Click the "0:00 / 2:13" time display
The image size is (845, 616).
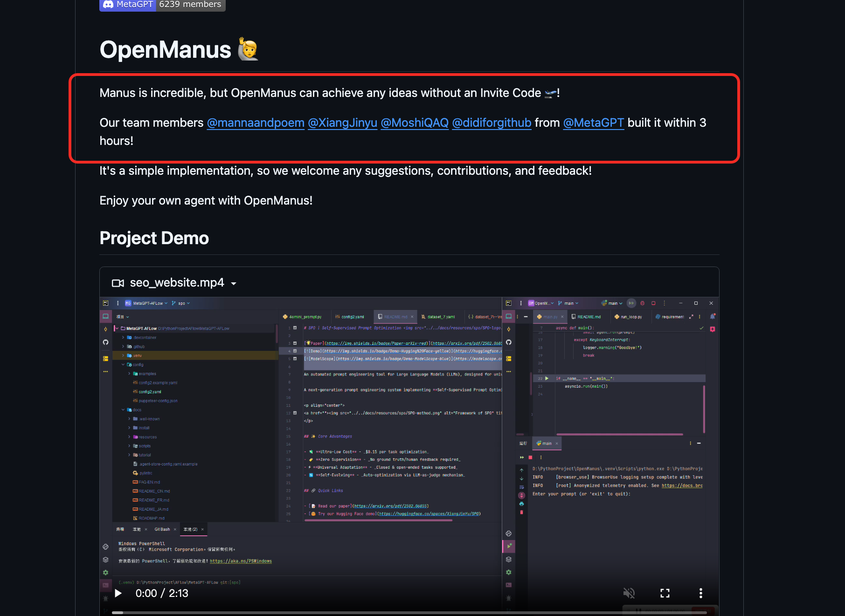click(162, 593)
